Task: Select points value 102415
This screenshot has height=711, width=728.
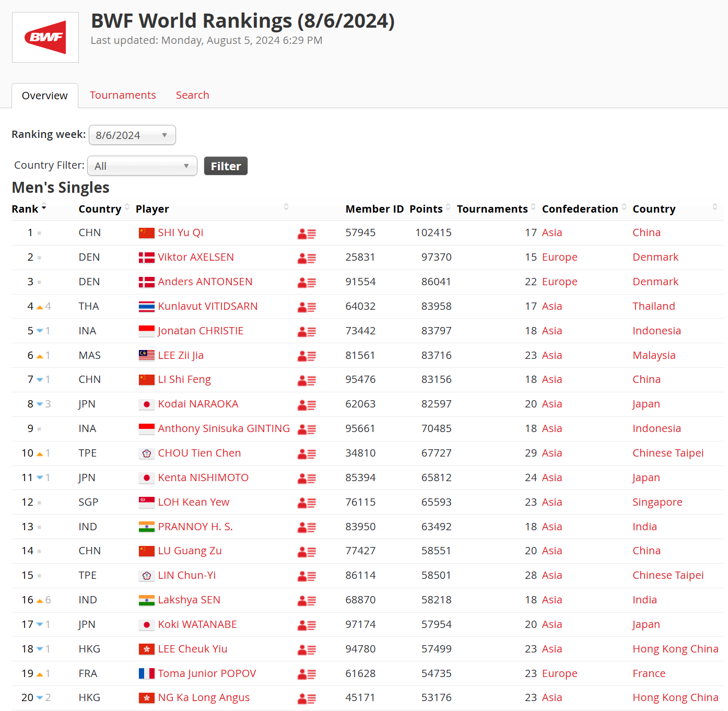Action: coord(433,232)
